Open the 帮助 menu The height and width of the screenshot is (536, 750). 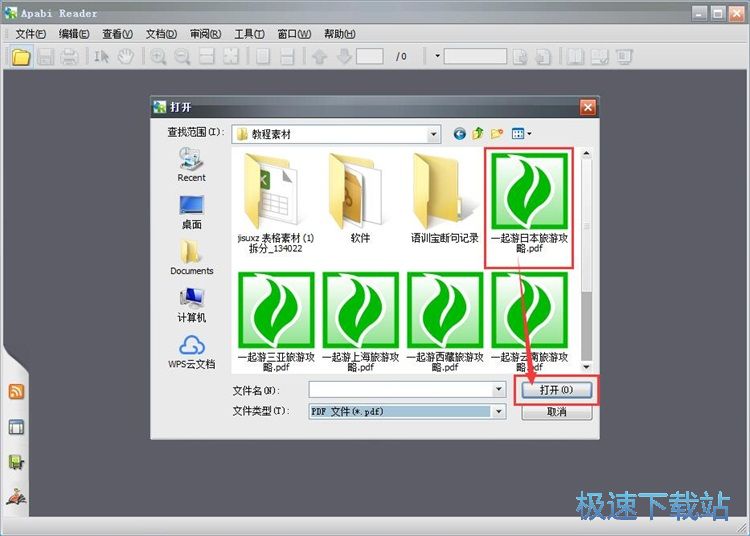click(x=340, y=34)
